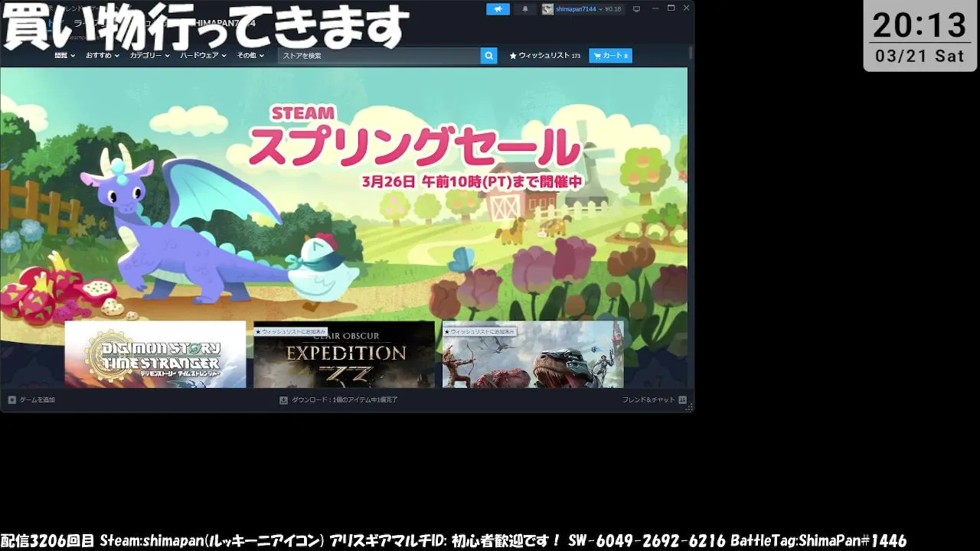Click wishlist badge on dinosaur game card
The image size is (980, 551).
pyautogui.click(x=479, y=331)
